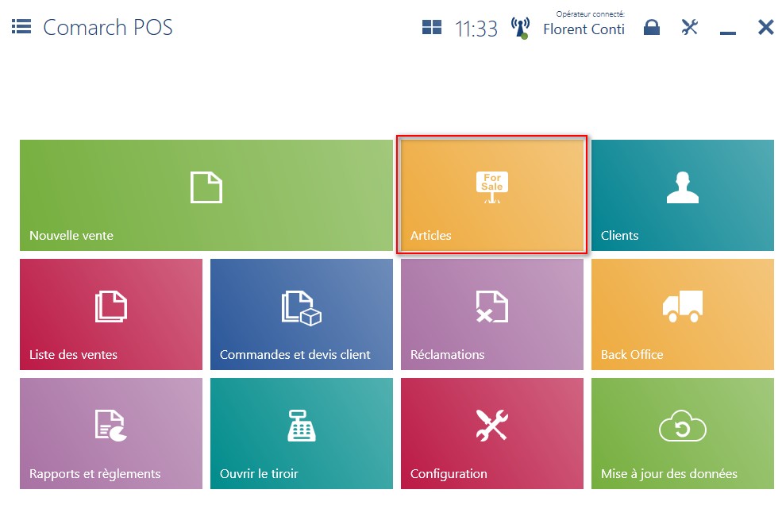
Task: Open Commandes et devis client tile
Action: pyautogui.click(x=302, y=314)
